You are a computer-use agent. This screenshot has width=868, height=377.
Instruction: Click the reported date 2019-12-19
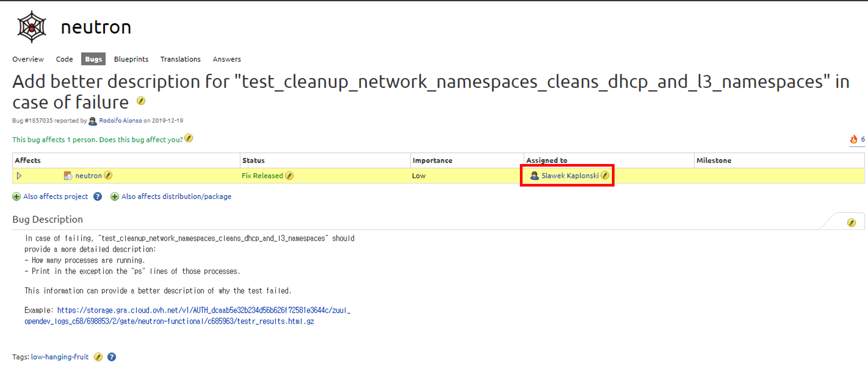pos(168,121)
